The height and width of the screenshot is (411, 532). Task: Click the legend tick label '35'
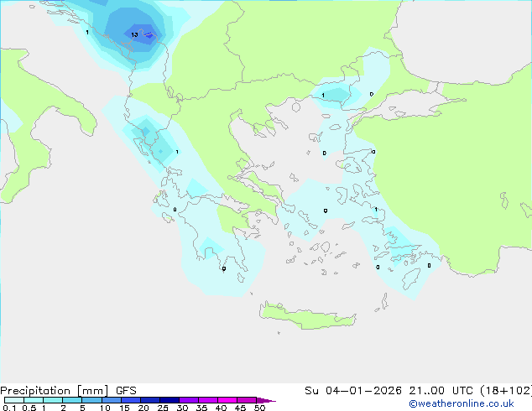point(201,408)
